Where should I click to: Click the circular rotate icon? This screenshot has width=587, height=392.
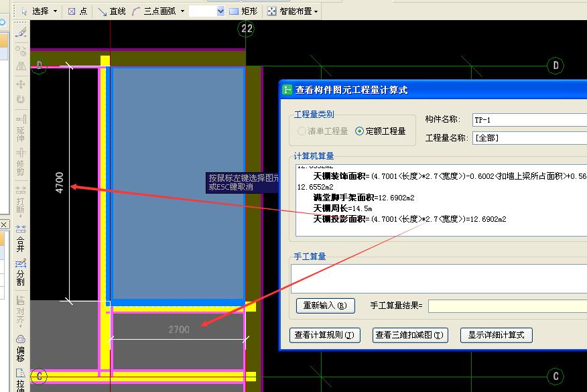(21, 100)
